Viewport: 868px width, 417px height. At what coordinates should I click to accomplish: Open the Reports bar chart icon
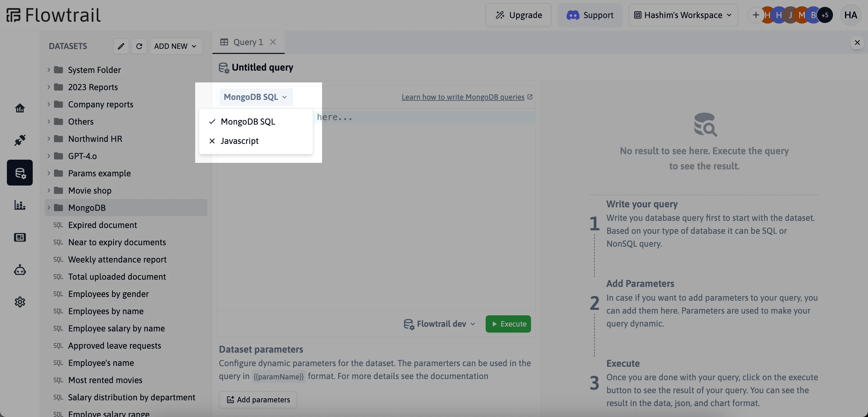20,205
